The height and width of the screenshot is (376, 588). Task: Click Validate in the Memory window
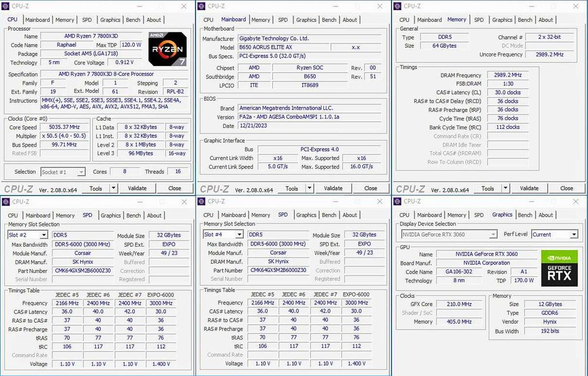529,188
